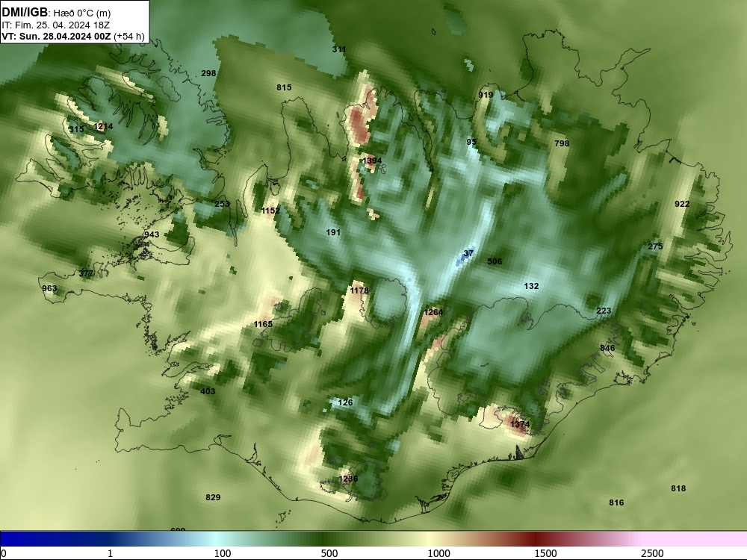Click the 1000 tick on color scale
Image resolution: width=747 pixels, height=560 pixels.
point(438,553)
